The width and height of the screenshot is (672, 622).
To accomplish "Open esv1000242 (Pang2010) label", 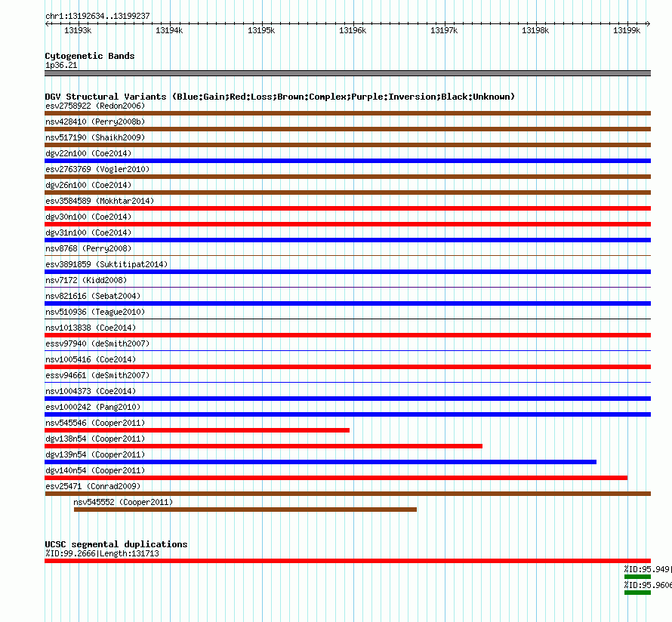I will pyautogui.click(x=93, y=407).
